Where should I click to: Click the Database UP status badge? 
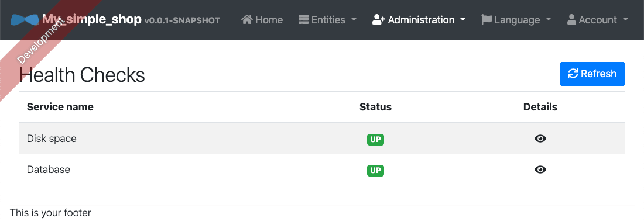pos(375,170)
